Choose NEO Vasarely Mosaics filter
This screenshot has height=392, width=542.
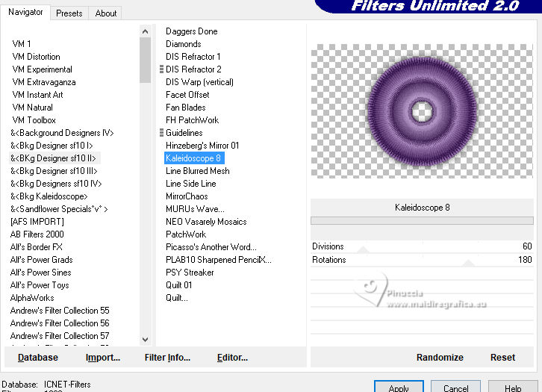(206, 222)
